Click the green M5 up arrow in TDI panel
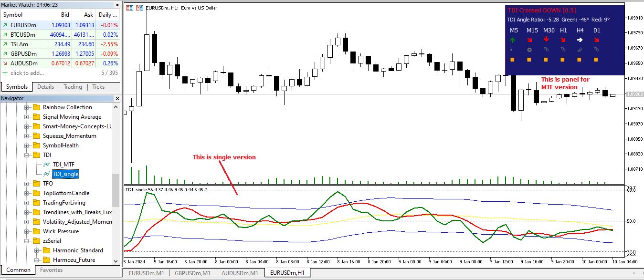The image size is (644, 280). (x=513, y=40)
